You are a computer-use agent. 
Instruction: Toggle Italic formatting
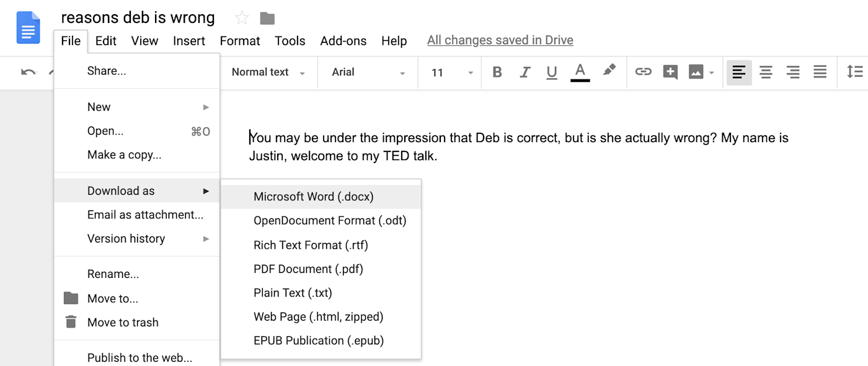click(x=525, y=72)
